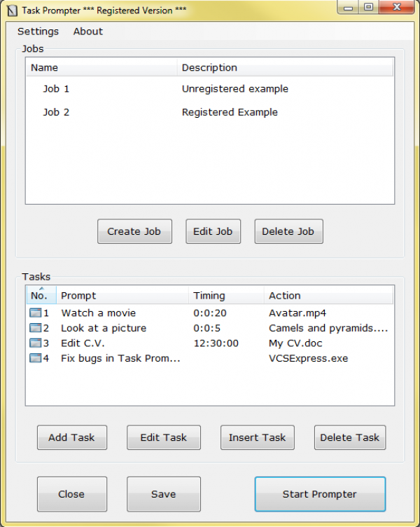Hit the Delete Task button
Image resolution: width=420 pixels, height=527 pixels.
[x=349, y=437]
